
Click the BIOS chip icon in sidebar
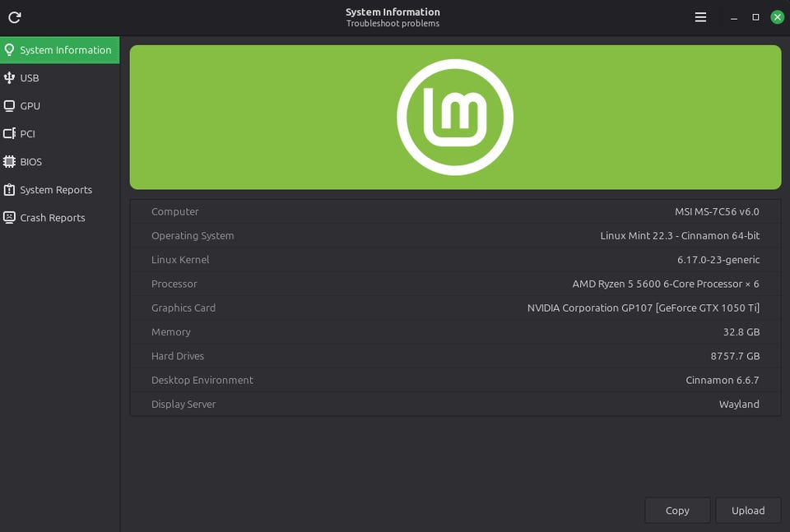pos(9,161)
